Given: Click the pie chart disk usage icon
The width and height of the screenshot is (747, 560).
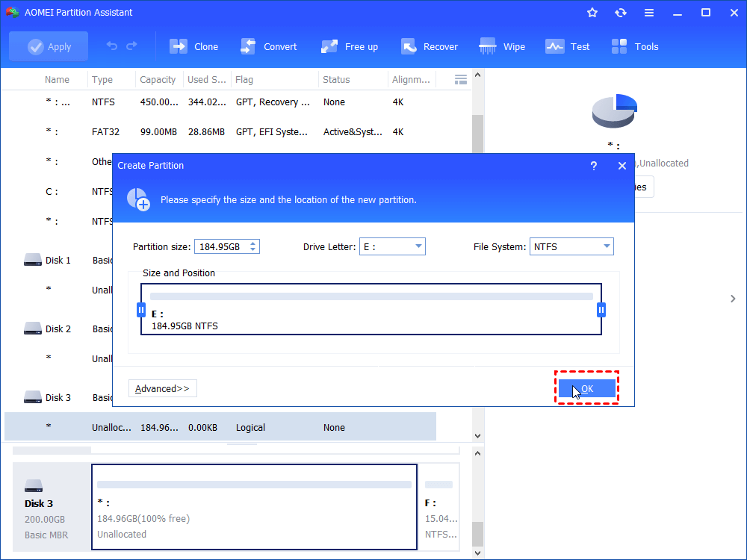Looking at the screenshot, I should tap(615, 111).
